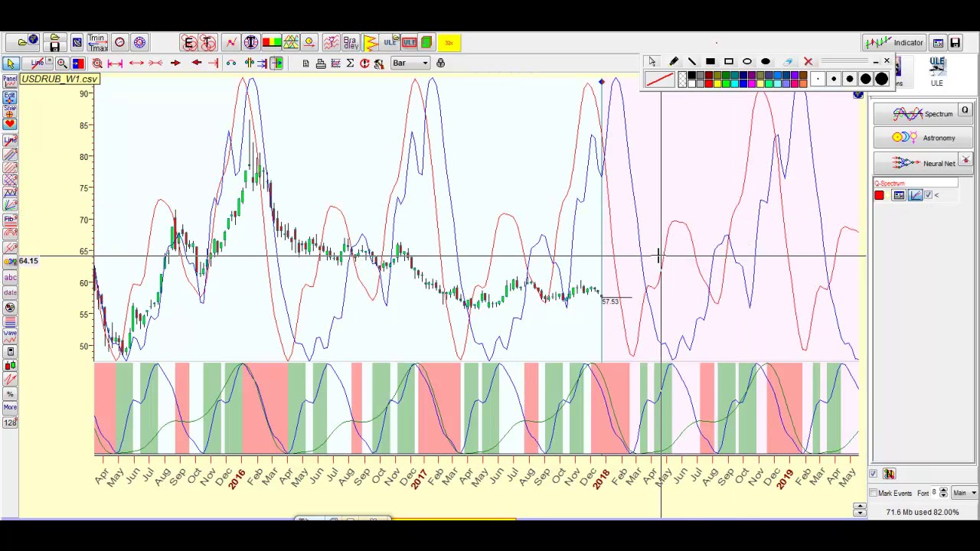
Task: Select the eraser tool in drawing palette
Action: pos(788,62)
